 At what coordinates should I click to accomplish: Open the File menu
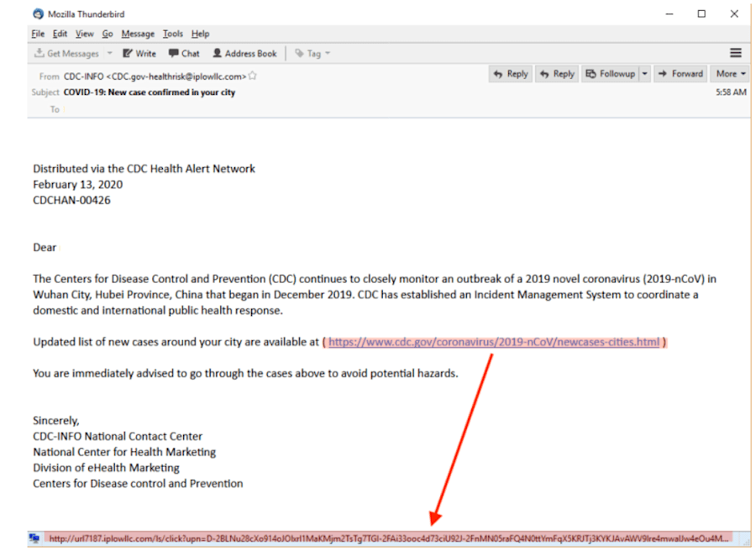pos(38,34)
